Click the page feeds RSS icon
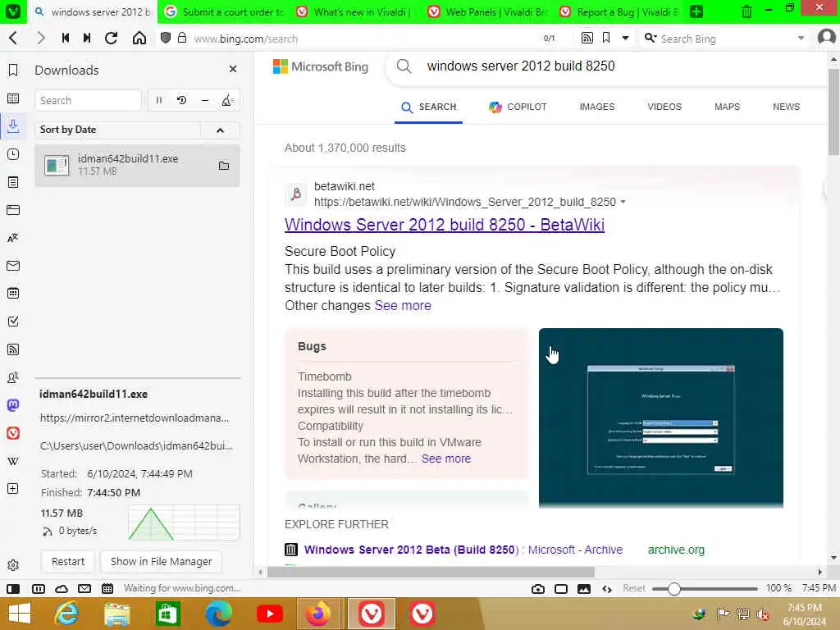 587,38
